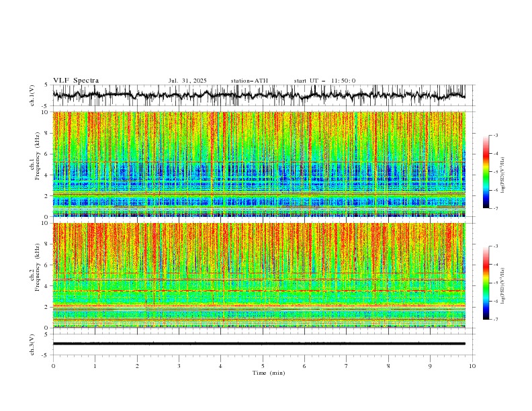Click the "1" tick on the time axis
Image resolution: width=532 pixels, height=411 pixels.
pyautogui.click(x=95, y=366)
